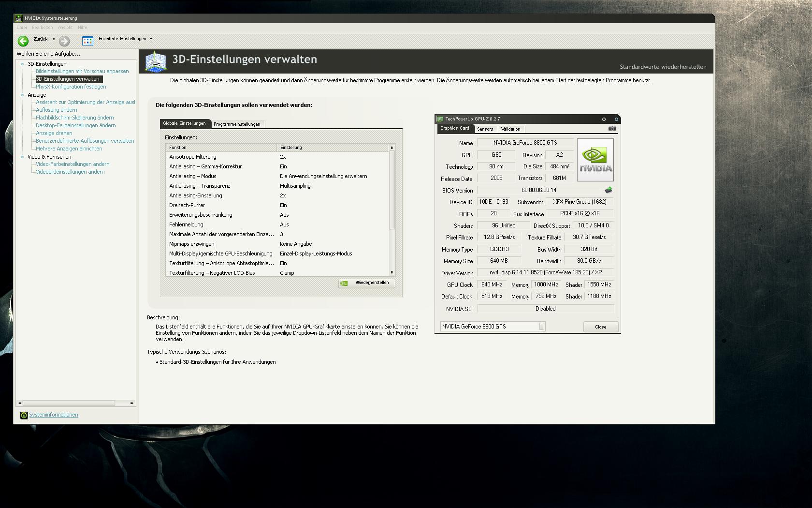812x508 pixels.
Task: Click the grey forward arrow in toolbar
Action: [64, 41]
